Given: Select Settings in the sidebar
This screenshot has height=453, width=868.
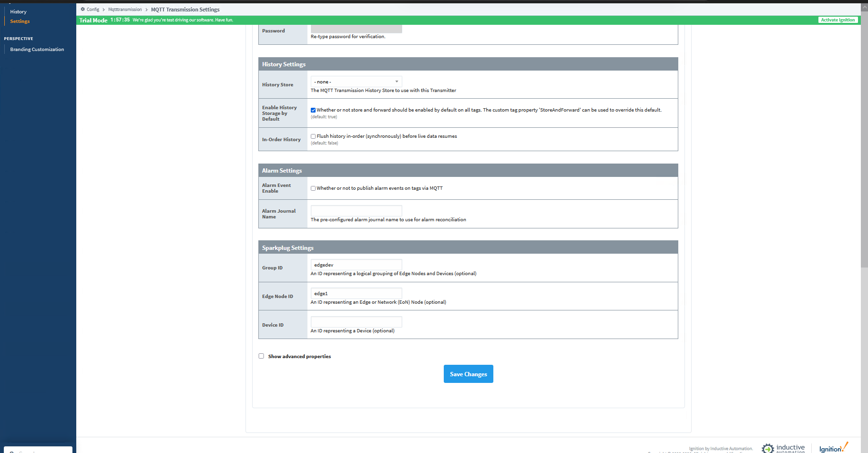Looking at the screenshot, I should [x=20, y=21].
